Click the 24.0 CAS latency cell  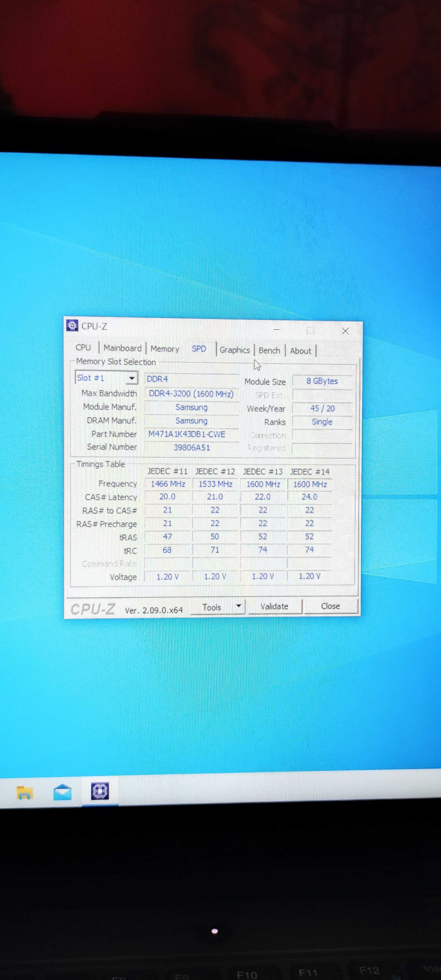coord(309,497)
